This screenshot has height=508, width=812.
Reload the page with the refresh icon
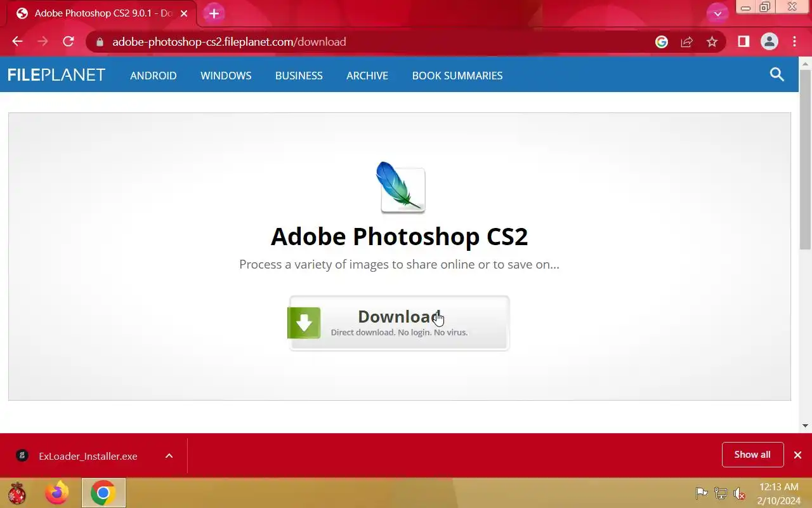tap(69, 42)
